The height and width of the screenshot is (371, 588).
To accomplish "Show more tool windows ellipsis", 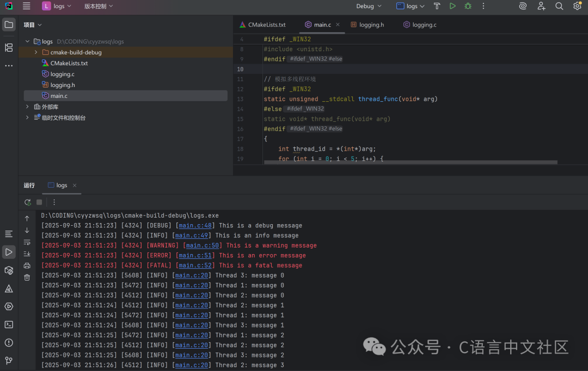I will tap(9, 66).
